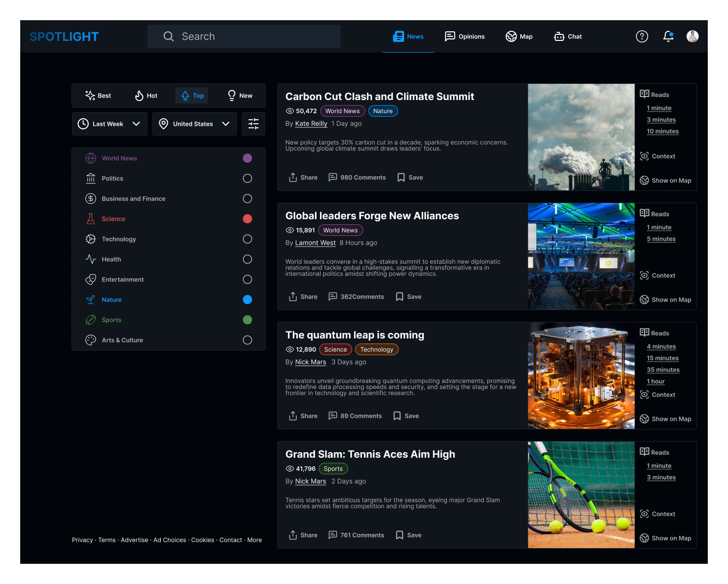728x584 pixels.
Task: Open Context for Global leaders article
Action: coord(657,275)
